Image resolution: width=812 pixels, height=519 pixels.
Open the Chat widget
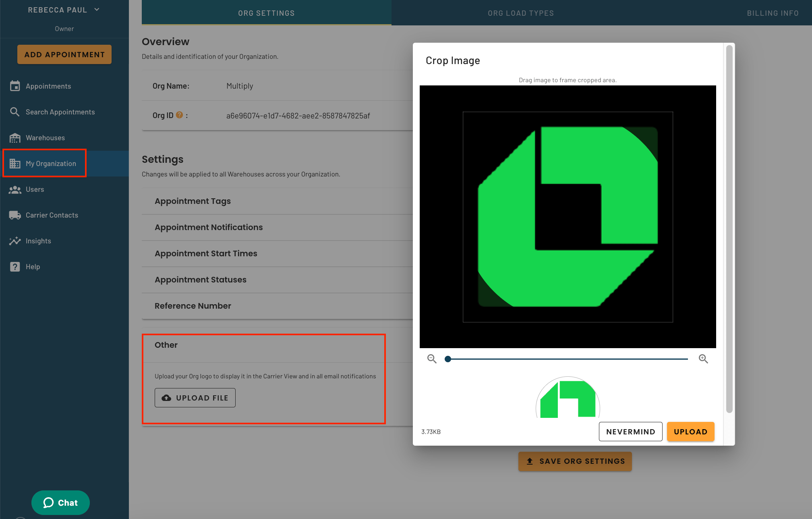point(60,502)
